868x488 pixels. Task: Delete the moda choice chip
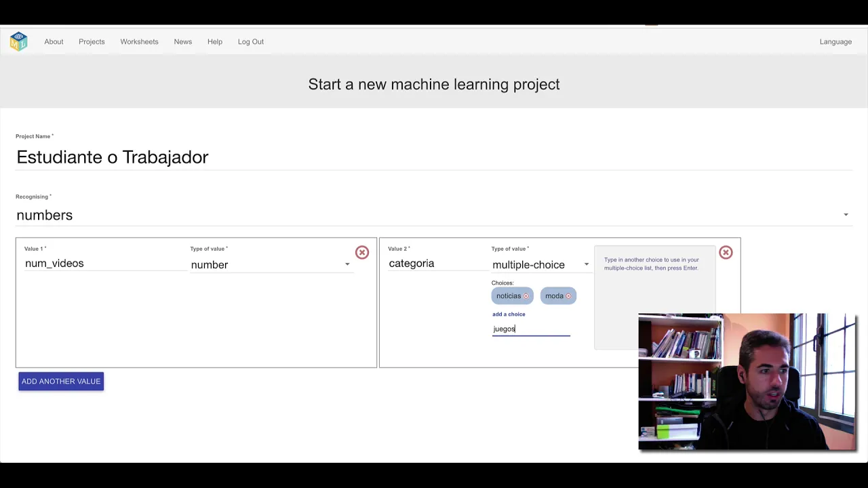(568, 296)
